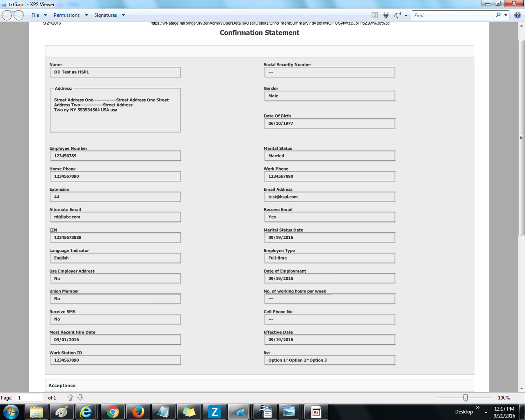Adjust the zoom slider handle

coord(466,397)
